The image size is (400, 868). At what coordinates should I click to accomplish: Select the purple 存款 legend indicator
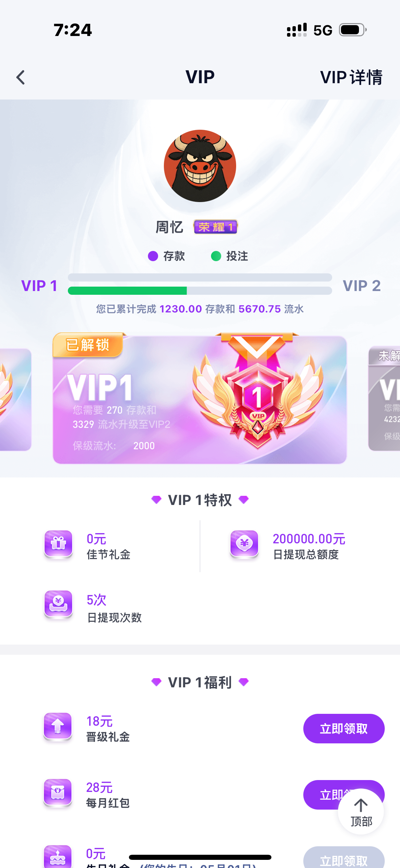tap(153, 256)
